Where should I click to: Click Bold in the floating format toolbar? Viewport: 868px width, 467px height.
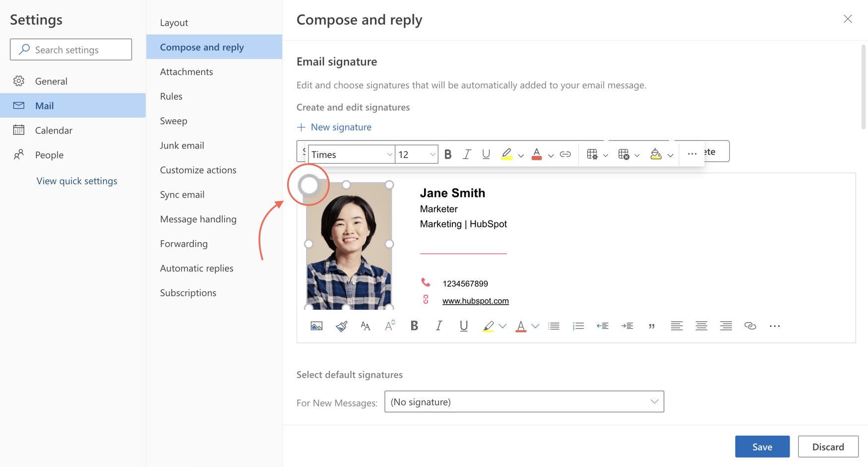[x=448, y=154]
